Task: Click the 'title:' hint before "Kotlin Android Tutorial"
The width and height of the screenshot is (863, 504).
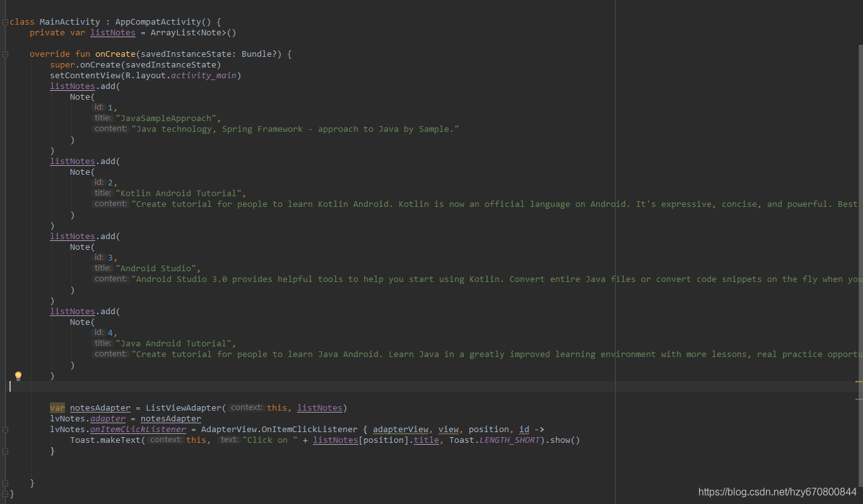Action: 103,193
